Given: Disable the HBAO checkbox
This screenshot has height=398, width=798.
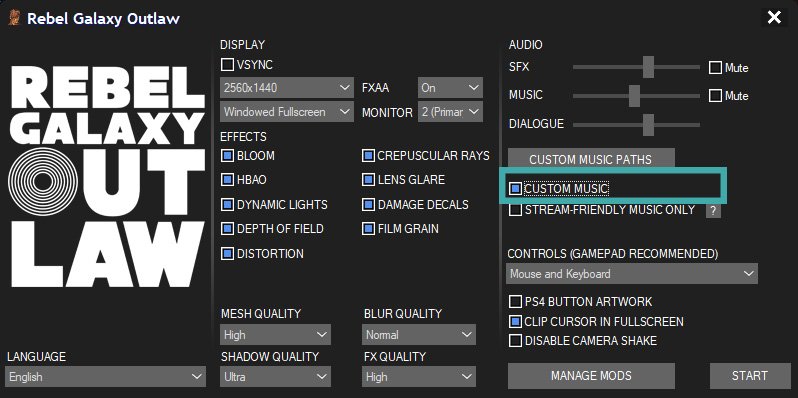Looking at the screenshot, I should 227,180.
